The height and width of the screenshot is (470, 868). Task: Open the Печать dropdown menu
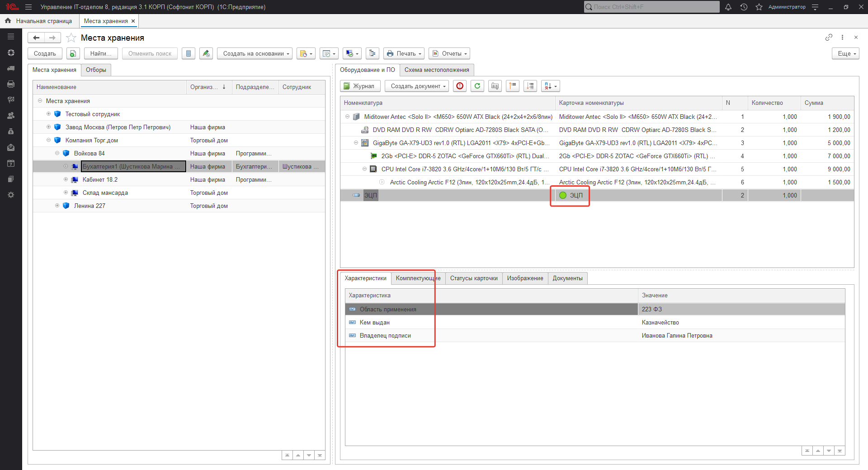[x=404, y=53]
